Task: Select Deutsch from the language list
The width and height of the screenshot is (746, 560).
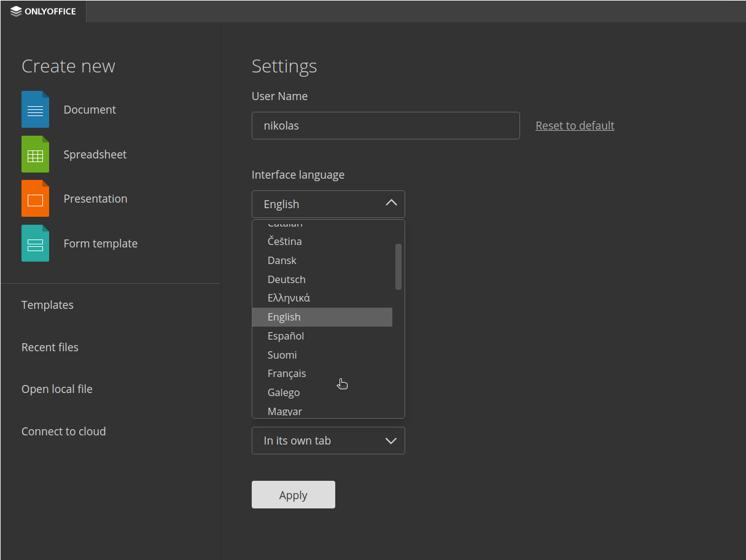Action: pyautogui.click(x=286, y=279)
